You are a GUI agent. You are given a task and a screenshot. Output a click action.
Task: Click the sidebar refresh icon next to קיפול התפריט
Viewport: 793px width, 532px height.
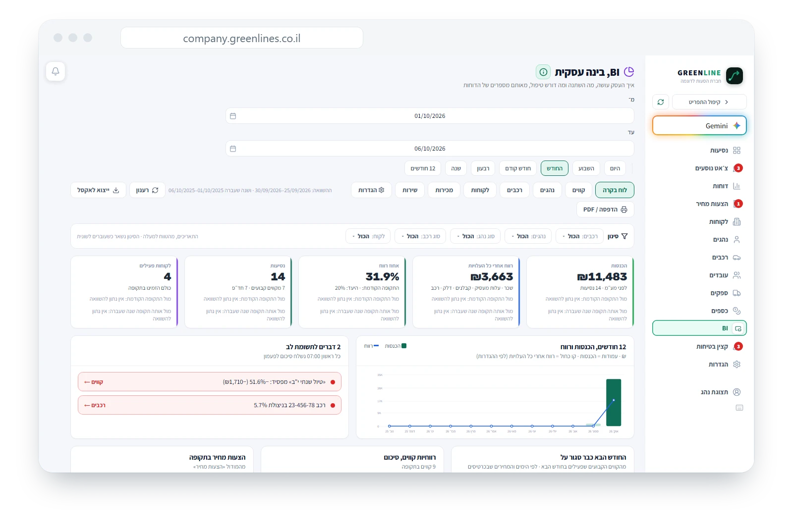[x=661, y=102]
